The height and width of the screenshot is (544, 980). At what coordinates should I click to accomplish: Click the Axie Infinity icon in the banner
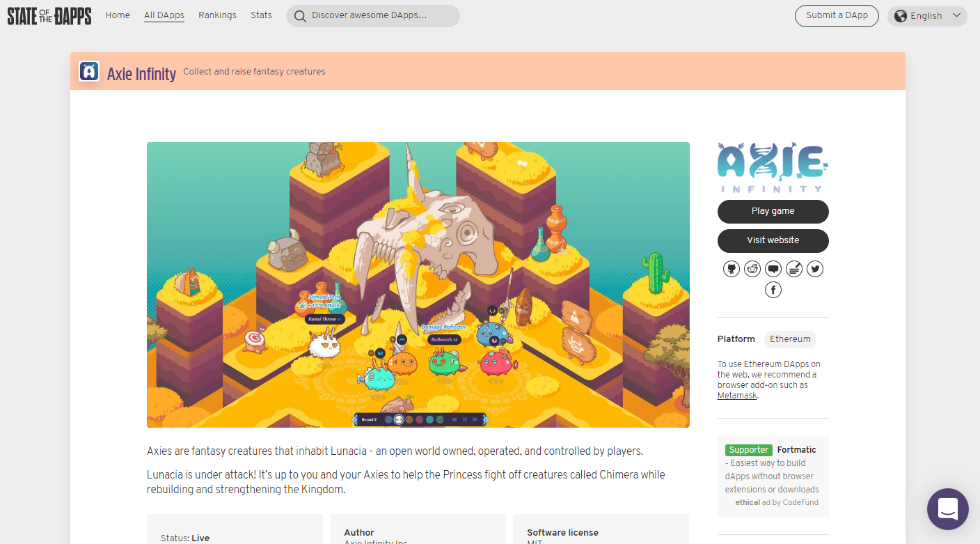click(x=89, y=70)
